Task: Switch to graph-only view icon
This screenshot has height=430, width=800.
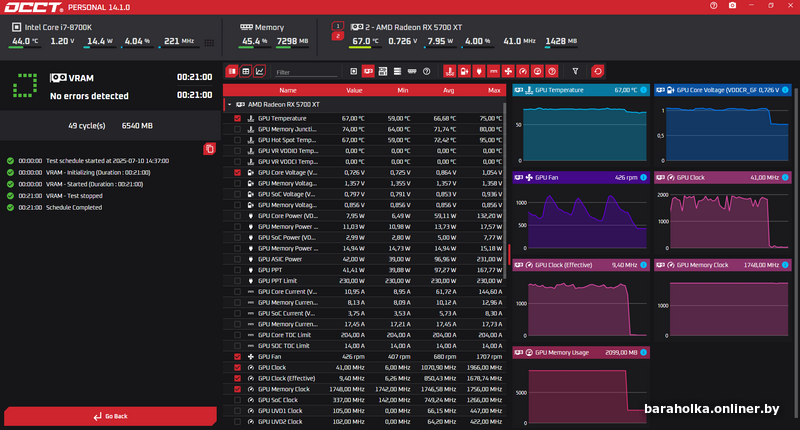Action: [259, 71]
